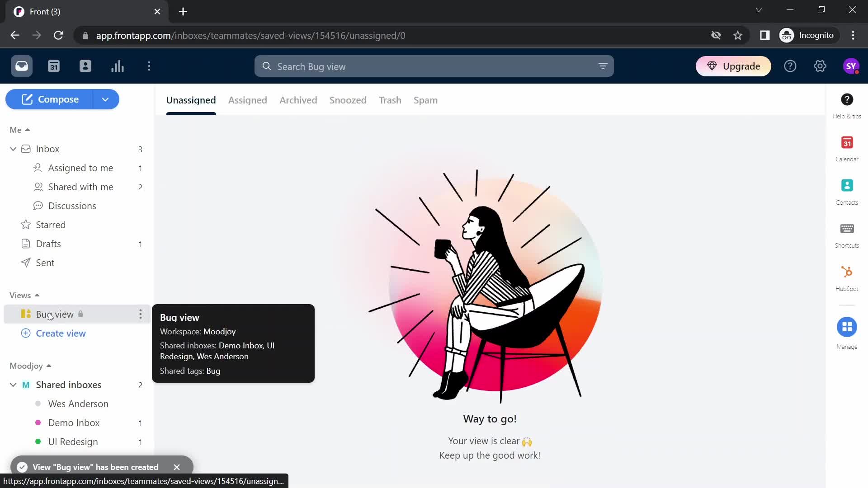This screenshot has width=868, height=488.
Task: Collapse the Moodjoy section expander
Action: tap(48, 365)
